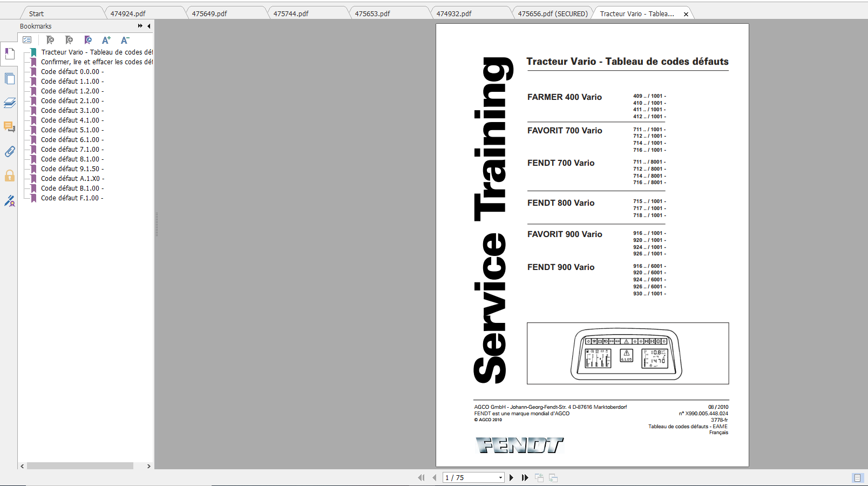Screen dimensions: 868x486
Task: Decrease bookmark font size with A-
Action: 125,40
